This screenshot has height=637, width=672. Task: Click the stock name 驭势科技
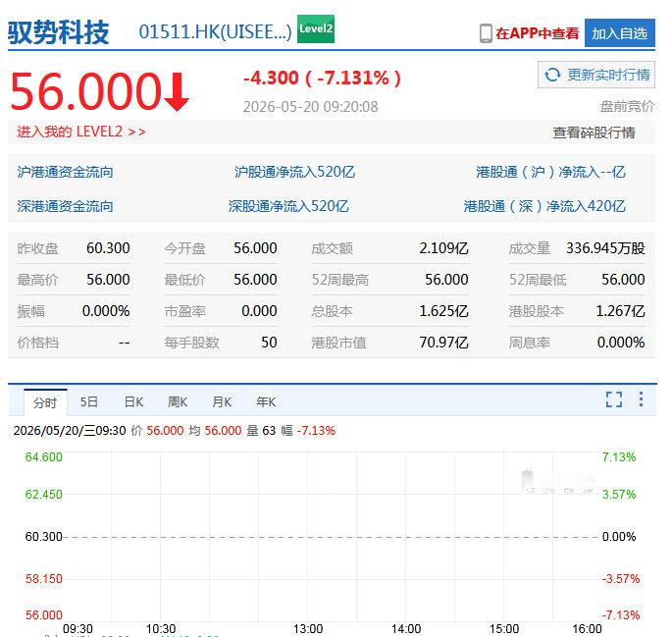(59, 32)
